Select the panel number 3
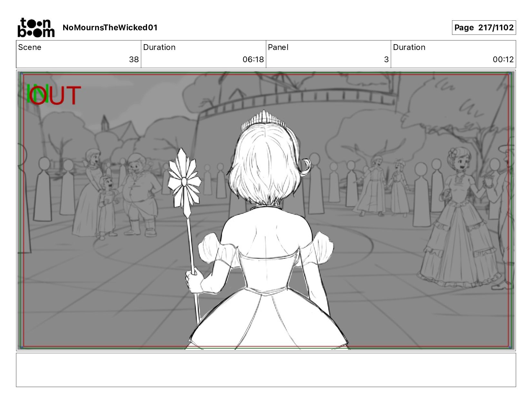The width and height of the screenshot is (532, 411). click(x=386, y=59)
